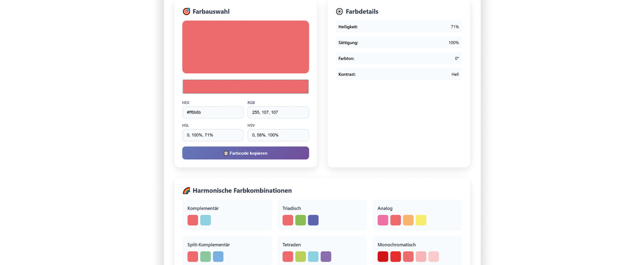Click the Helligkeit detail row

(398, 27)
